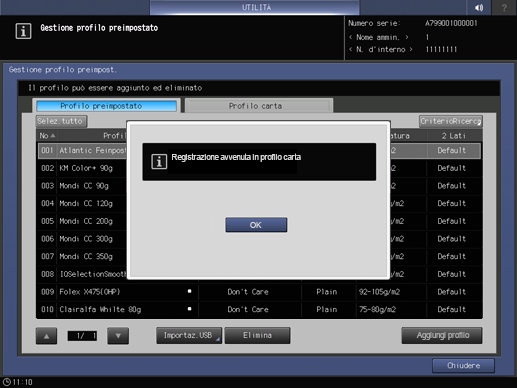Click the dot marker in the Folex X475 row
This screenshot has height=388, width=517.
[x=189, y=291]
